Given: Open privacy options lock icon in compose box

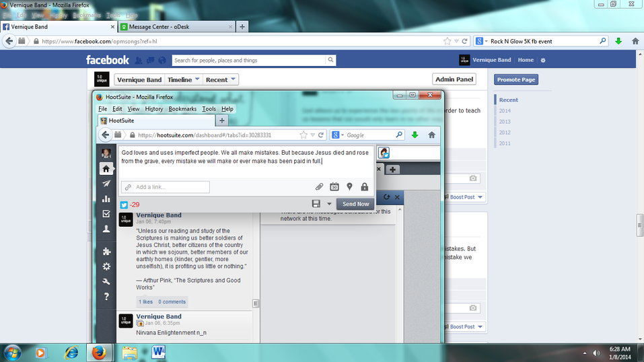Looking at the screenshot, I should (364, 187).
